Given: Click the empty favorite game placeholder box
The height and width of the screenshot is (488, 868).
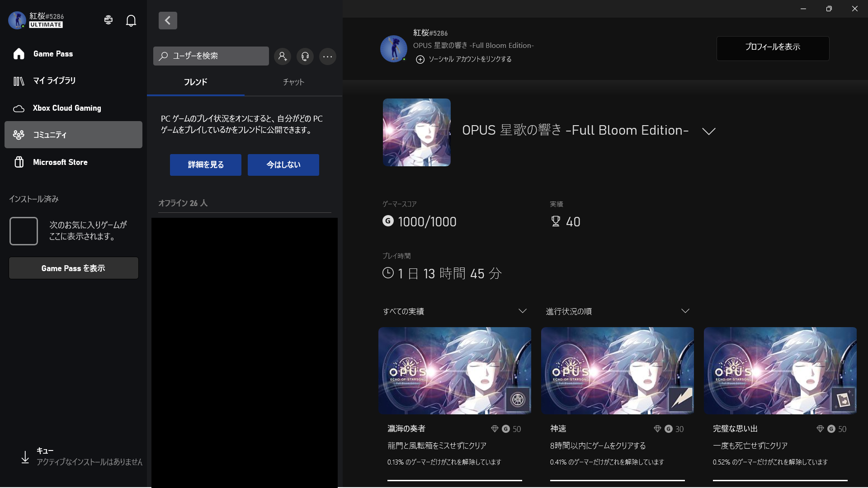Looking at the screenshot, I should (x=24, y=231).
